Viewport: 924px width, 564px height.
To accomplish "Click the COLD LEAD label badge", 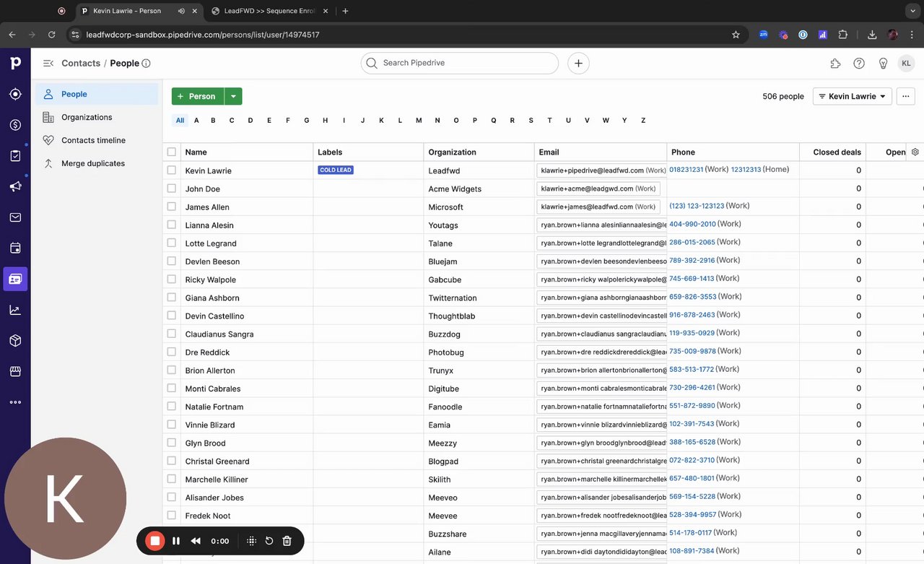I will pyautogui.click(x=336, y=170).
